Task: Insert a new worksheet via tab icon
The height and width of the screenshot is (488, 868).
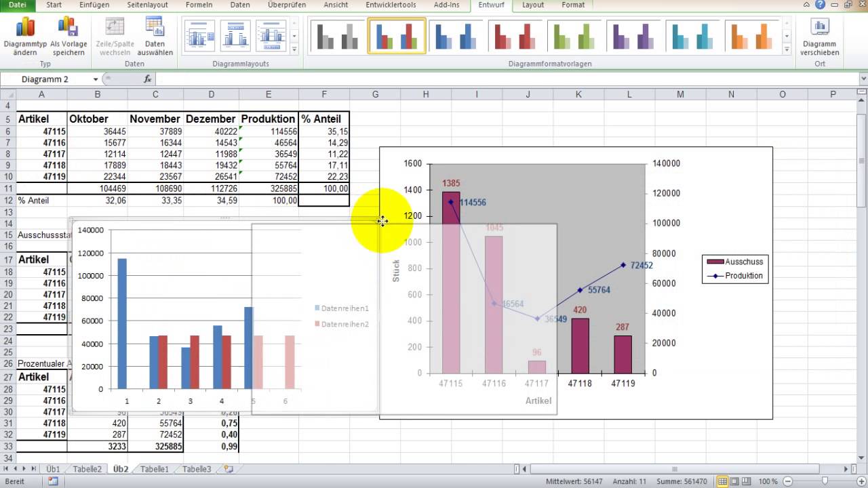Action: tap(229, 469)
